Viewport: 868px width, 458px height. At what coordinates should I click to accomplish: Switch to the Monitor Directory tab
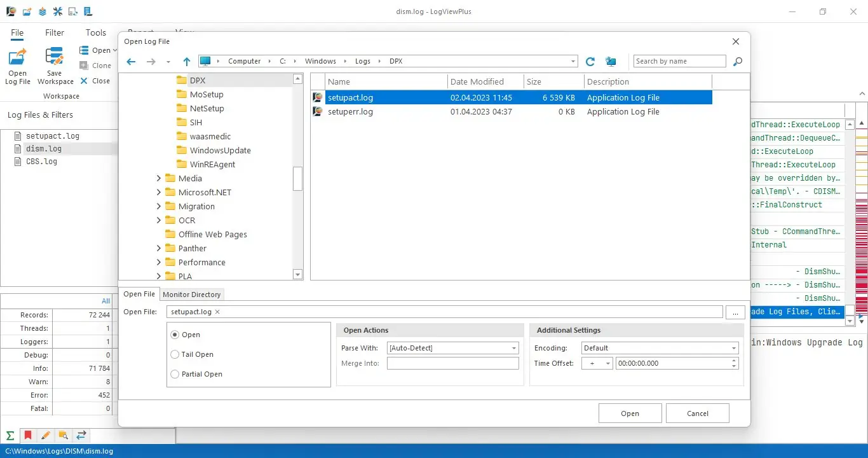[x=192, y=295]
